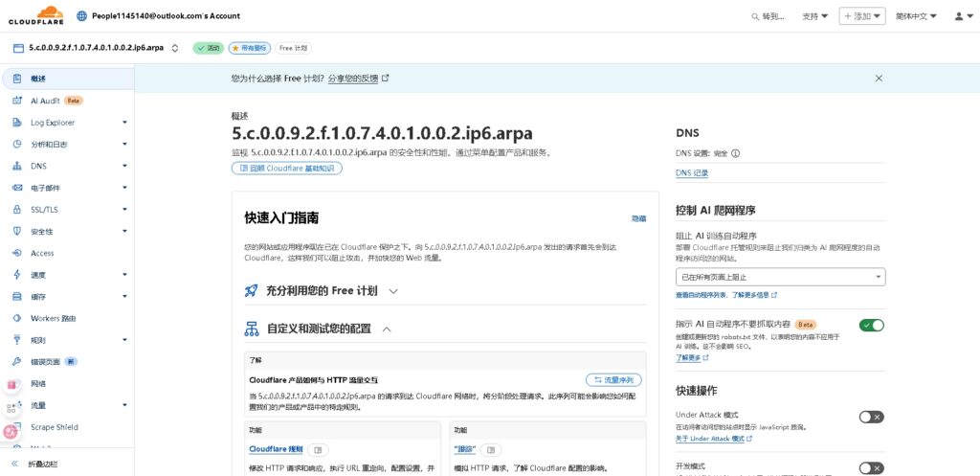
Task: Open the 已在所有页面上阻止 dropdown
Action: (x=780, y=277)
